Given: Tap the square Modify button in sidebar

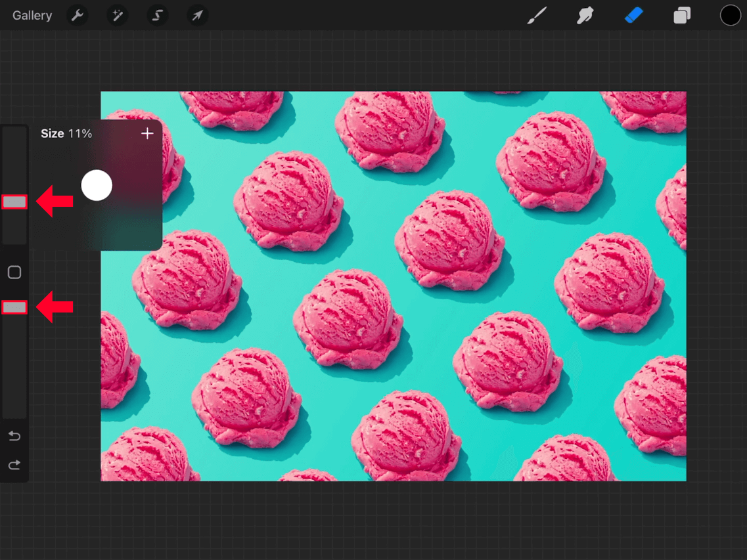Looking at the screenshot, I should pos(14,272).
